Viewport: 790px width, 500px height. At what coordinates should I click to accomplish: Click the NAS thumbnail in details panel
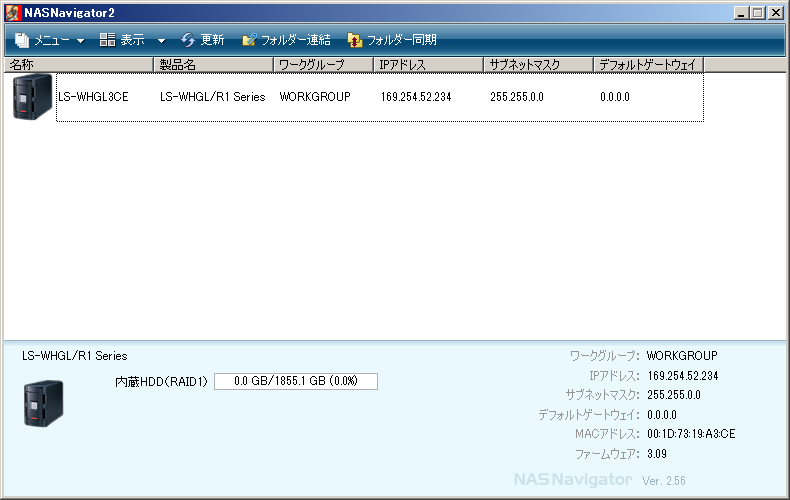point(43,403)
